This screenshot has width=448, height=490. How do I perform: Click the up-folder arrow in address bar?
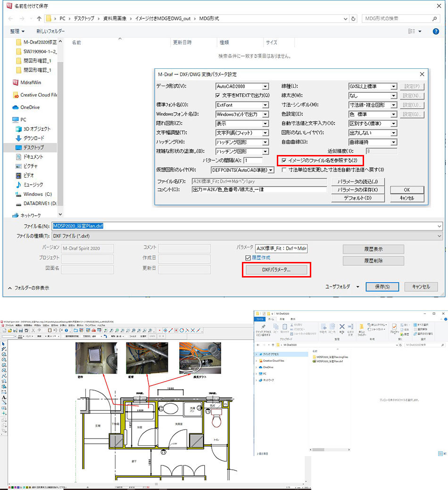tap(39, 19)
